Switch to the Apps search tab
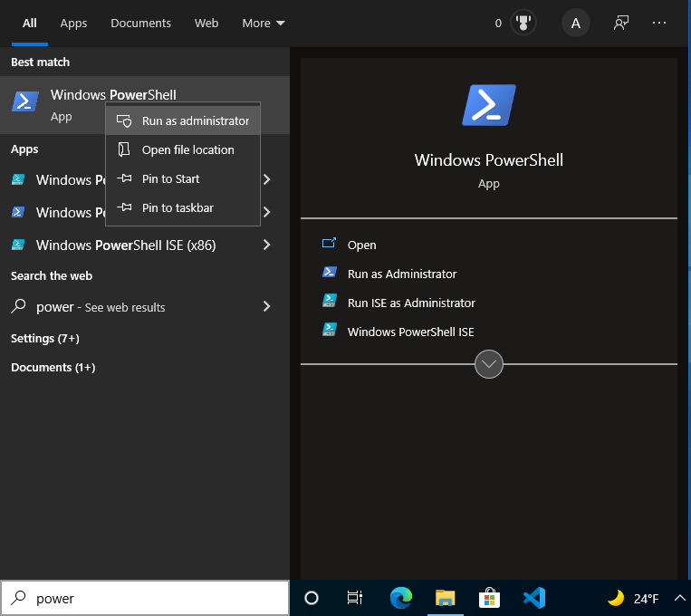Image resolution: width=691 pixels, height=616 pixels. point(73,23)
